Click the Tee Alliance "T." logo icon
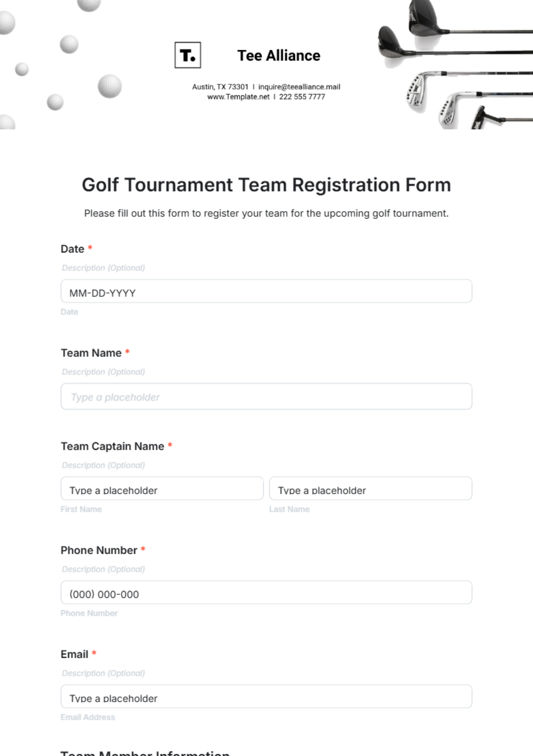533x756 pixels. pos(187,55)
